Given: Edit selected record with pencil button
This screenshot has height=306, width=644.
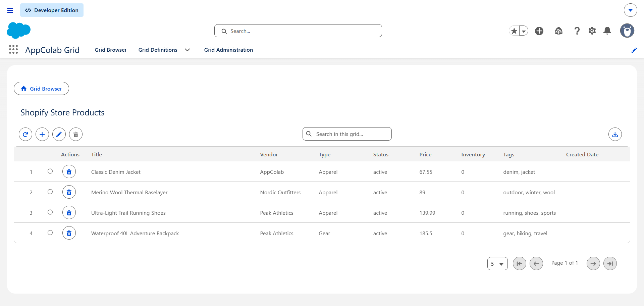Looking at the screenshot, I should tap(59, 134).
